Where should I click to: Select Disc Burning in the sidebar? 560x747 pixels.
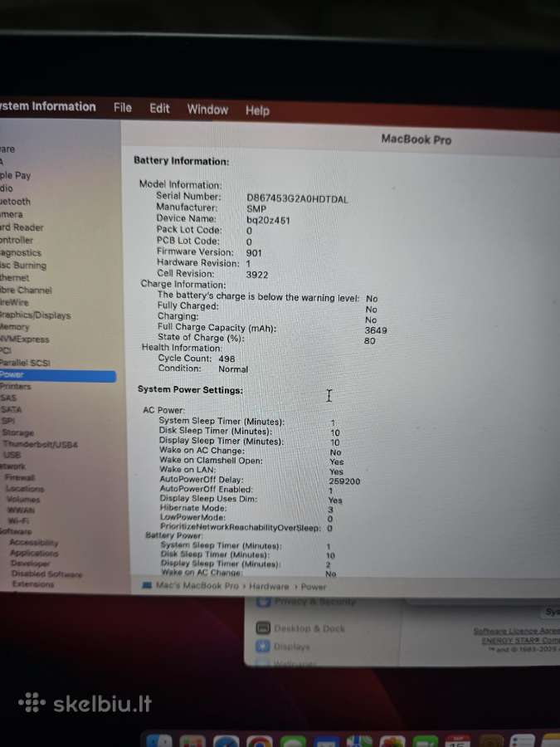[23, 265]
